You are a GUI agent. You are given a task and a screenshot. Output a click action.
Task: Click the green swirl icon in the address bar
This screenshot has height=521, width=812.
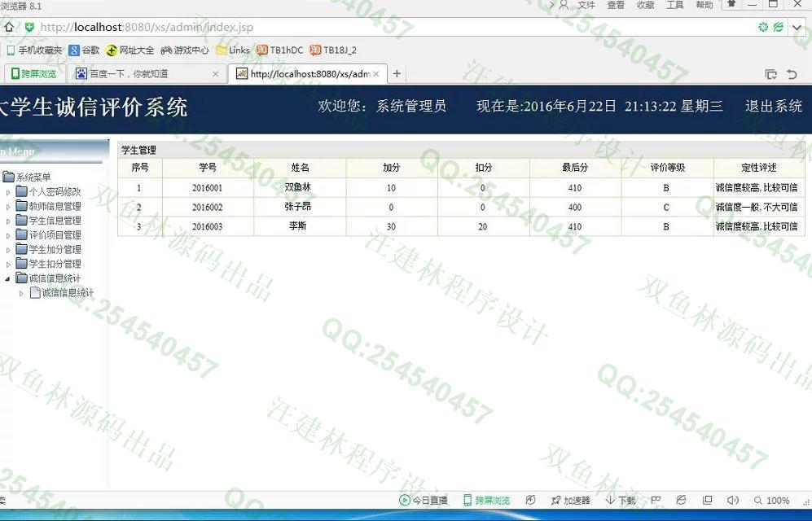(763, 27)
